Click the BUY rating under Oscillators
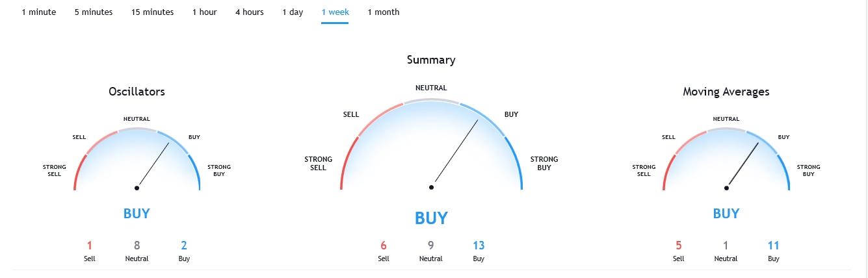868x278 pixels. click(x=137, y=213)
